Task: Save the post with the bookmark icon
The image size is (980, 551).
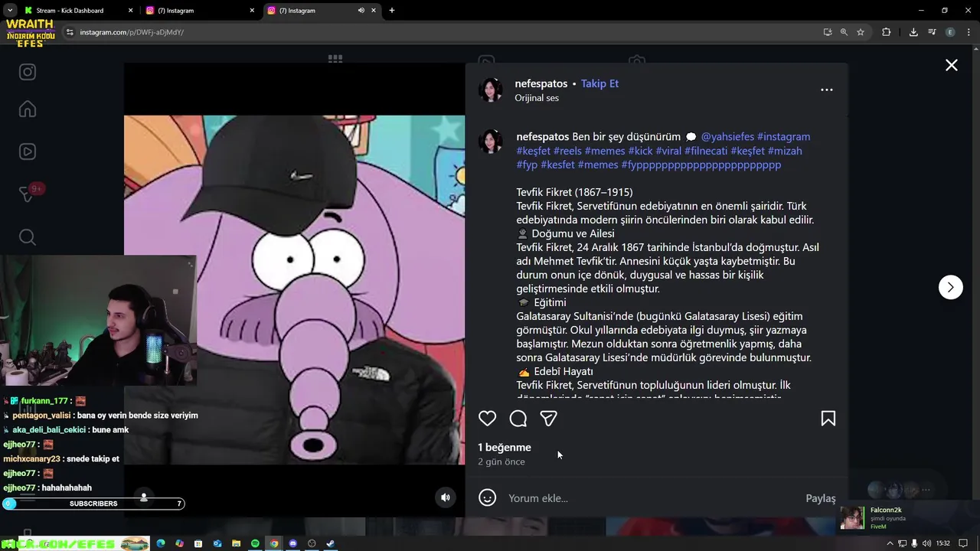Action: point(828,419)
